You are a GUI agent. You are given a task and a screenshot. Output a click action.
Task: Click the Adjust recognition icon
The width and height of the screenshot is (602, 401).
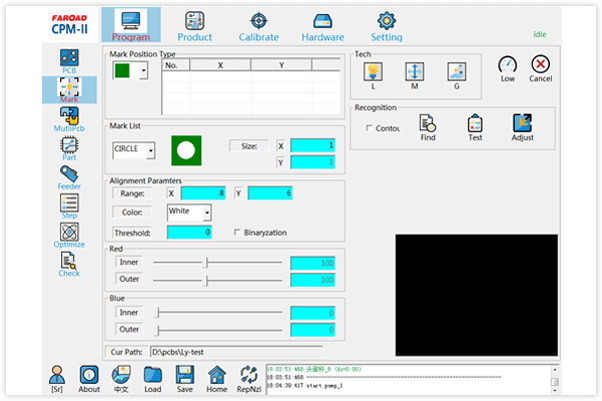pos(522,128)
